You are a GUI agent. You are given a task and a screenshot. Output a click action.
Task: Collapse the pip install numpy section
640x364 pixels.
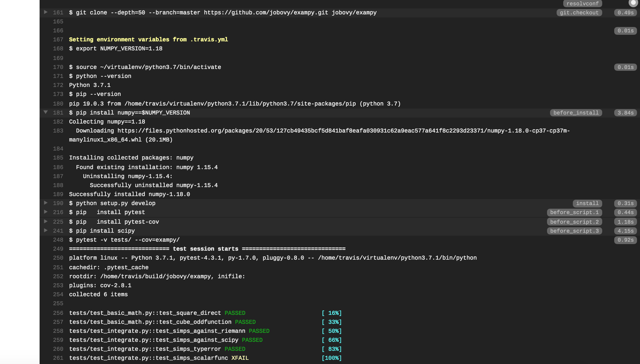46,112
